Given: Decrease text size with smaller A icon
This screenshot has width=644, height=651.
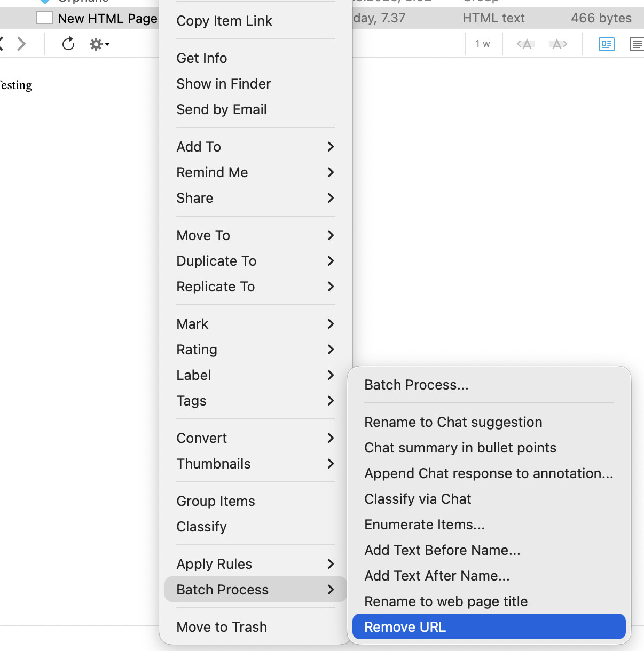Looking at the screenshot, I should pos(525,44).
